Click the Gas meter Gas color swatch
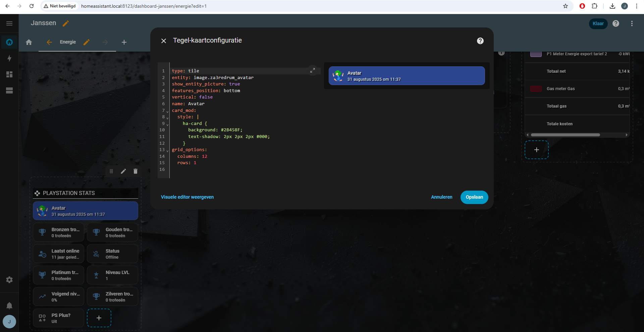The height and width of the screenshot is (332, 644). tap(536, 89)
